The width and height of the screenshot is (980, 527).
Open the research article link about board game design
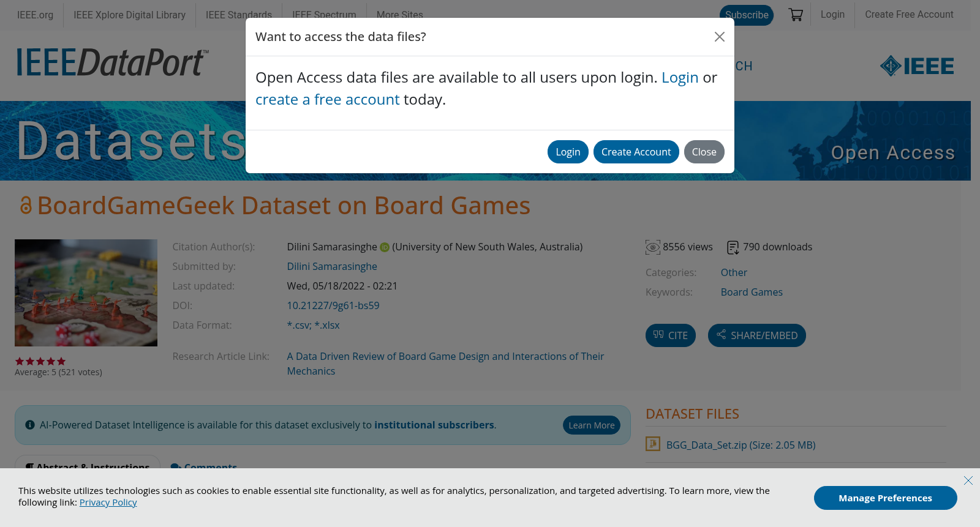click(x=445, y=364)
